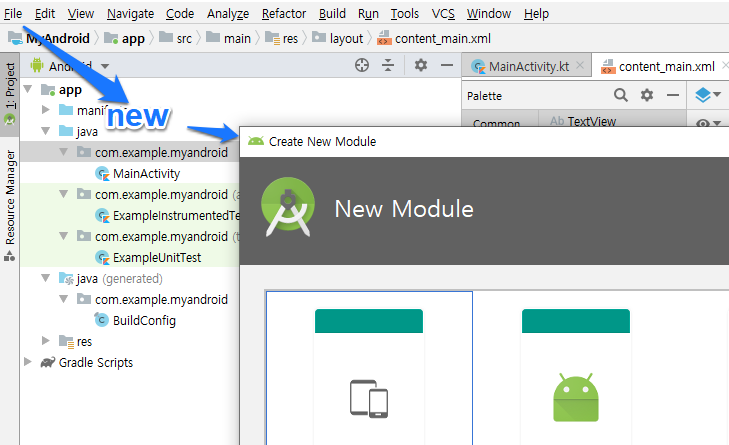Click the res breadcrumb folder
This screenshot has width=729, height=445.
pyautogui.click(x=281, y=39)
